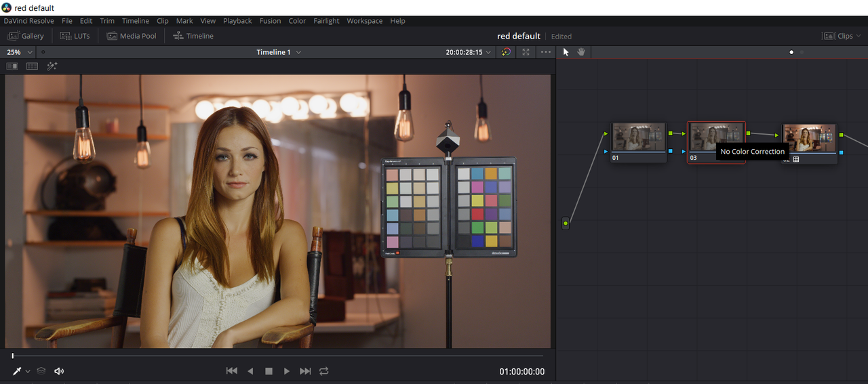Toggle loop playback
Image resolution: width=868 pixels, height=384 pixels.
[324, 371]
